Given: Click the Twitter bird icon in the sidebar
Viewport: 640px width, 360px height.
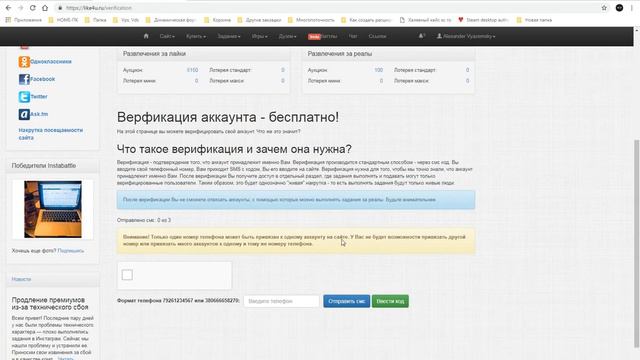Looking at the screenshot, I should click(x=24, y=97).
